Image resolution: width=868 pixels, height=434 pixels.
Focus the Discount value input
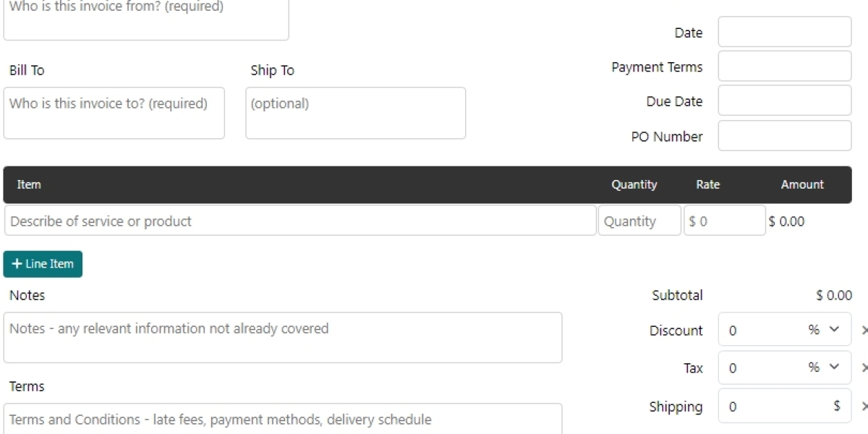(759, 331)
